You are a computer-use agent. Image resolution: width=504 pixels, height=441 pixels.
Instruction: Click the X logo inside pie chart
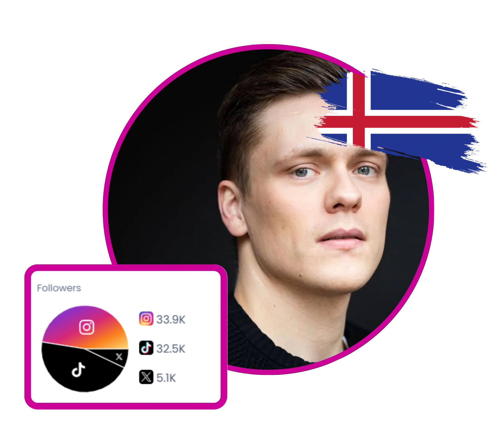119,357
